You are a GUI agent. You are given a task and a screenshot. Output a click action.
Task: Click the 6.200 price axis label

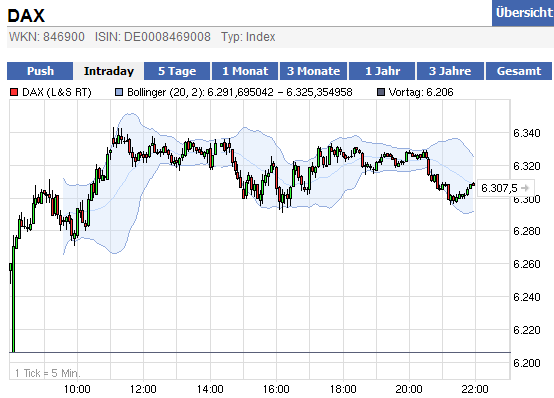point(527,363)
